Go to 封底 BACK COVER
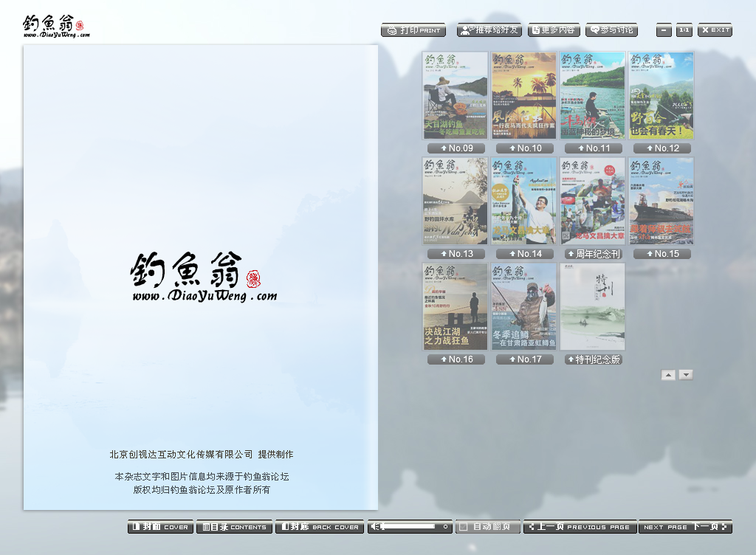 (320, 526)
